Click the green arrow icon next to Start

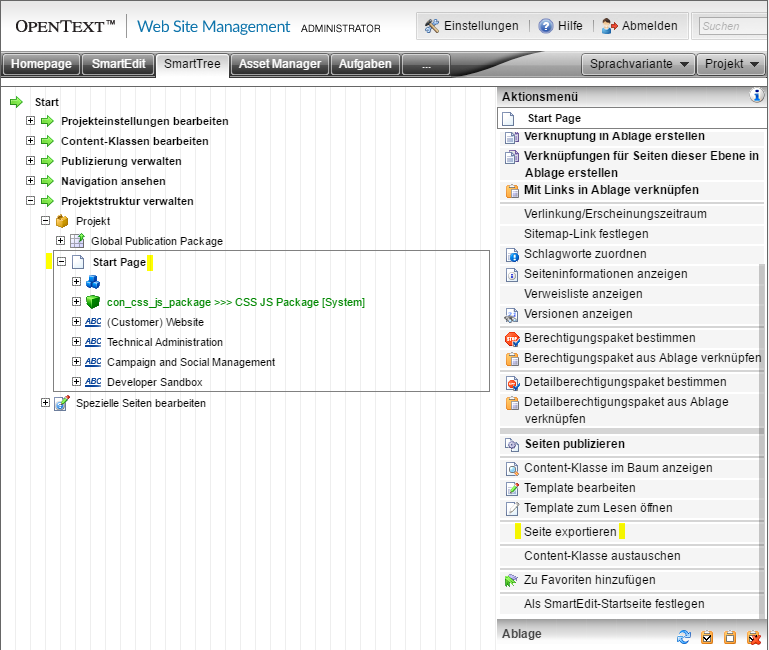point(16,102)
